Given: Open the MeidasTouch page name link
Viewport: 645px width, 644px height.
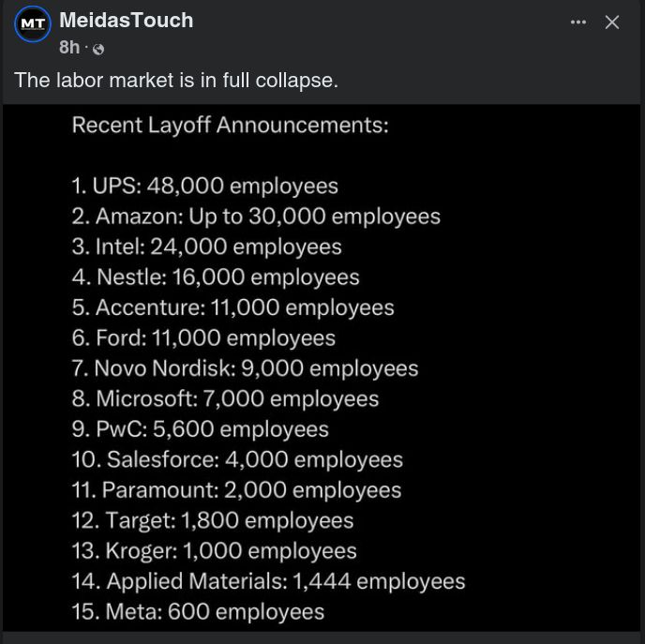Looking at the screenshot, I should (126, 20).
